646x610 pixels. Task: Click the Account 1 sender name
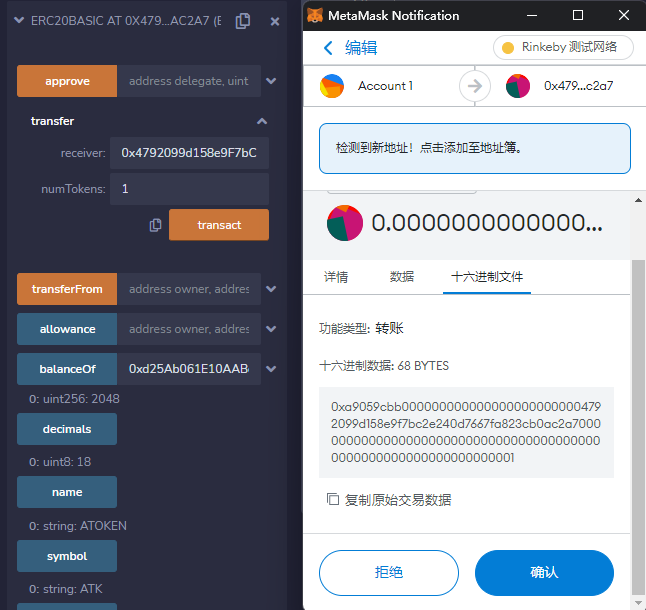coord(385,86)
